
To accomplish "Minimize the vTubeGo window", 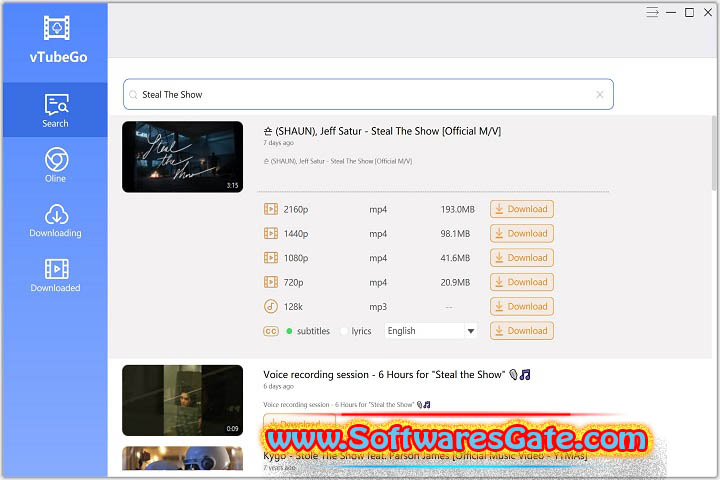I will pyautogui.click(x=671, y=12).
